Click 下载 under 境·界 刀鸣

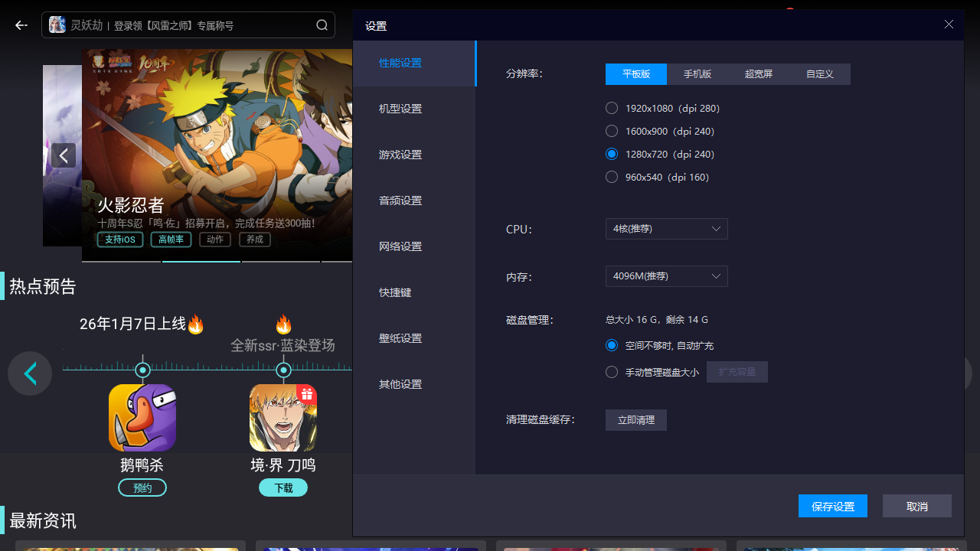click(x=283, y=488)
